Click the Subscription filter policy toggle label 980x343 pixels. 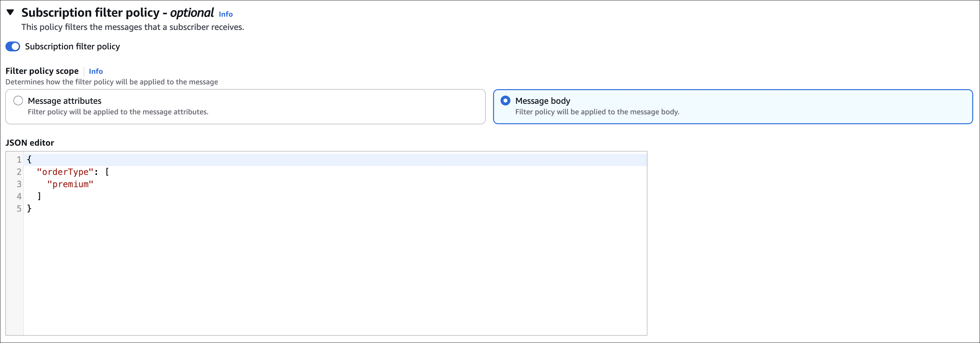72,46
